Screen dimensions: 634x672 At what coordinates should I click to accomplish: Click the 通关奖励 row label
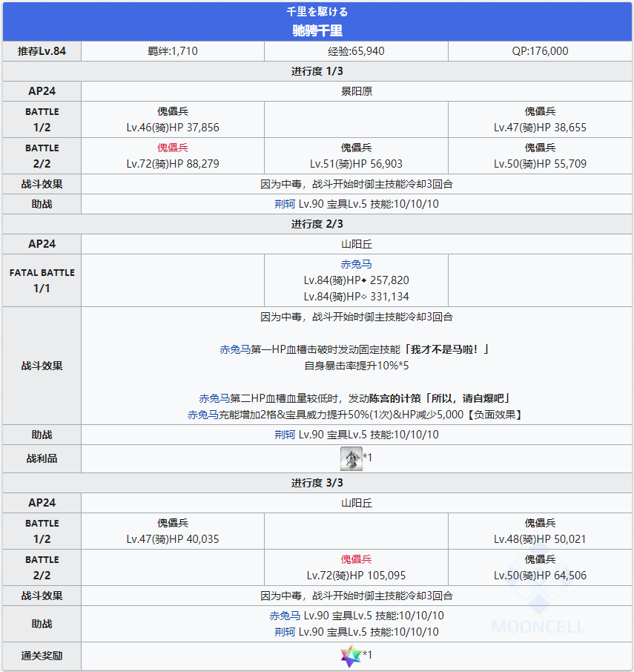click(42, 656)
